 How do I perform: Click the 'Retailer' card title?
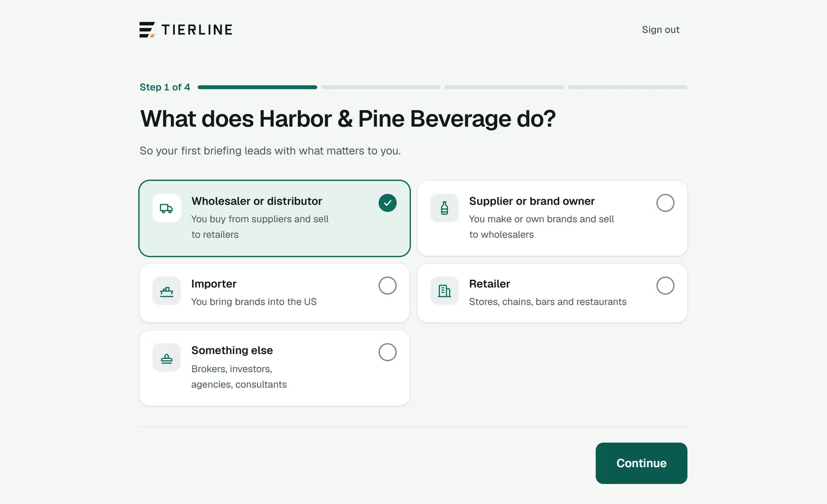pyautogui.click(x=489, y=284)
